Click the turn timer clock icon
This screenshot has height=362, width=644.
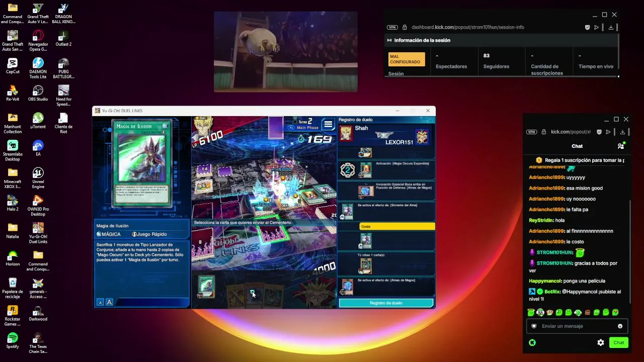coord(301,139)
